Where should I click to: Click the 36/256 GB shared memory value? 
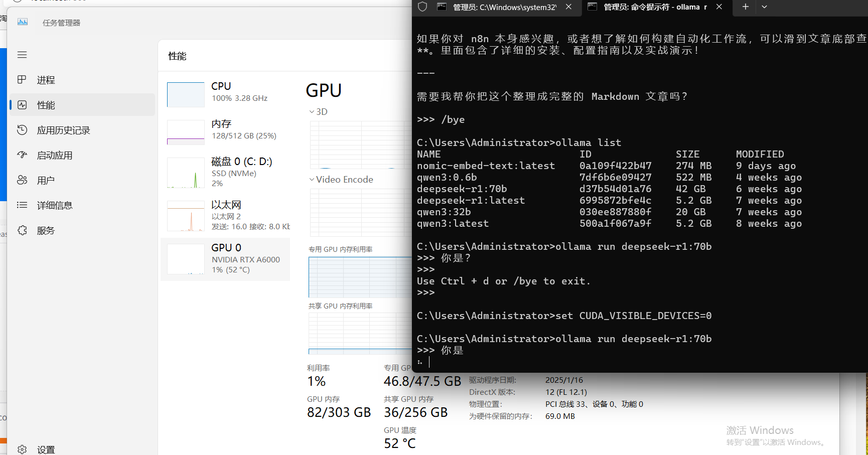[415, 412]
